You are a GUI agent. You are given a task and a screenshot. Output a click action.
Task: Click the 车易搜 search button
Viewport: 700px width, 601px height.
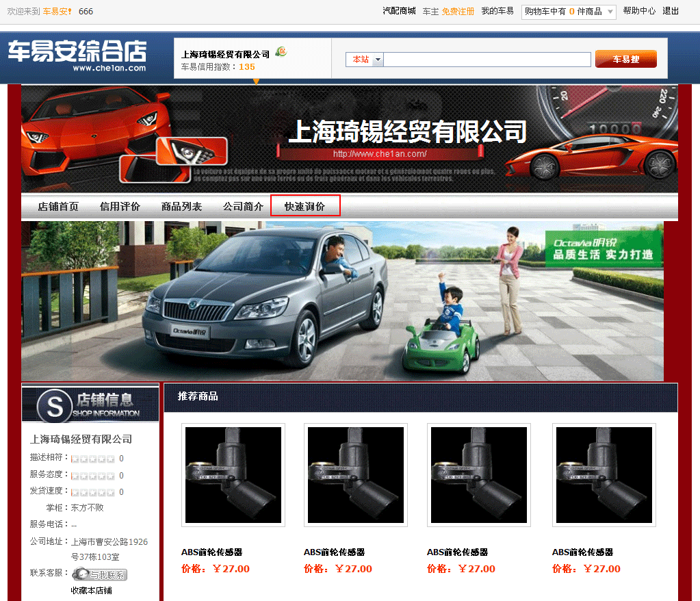pyautogui.click(x=626, y=60)
